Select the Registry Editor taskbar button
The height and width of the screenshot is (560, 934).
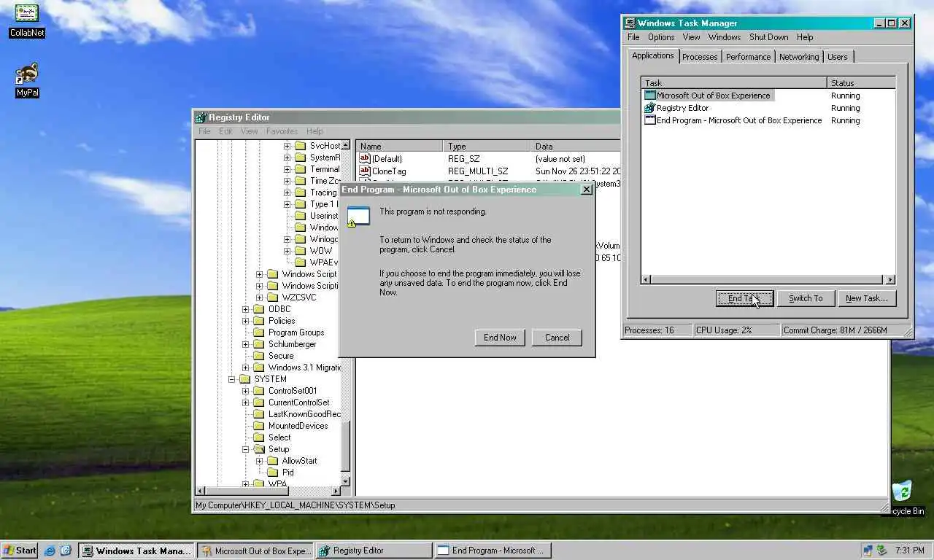[374, 551]
